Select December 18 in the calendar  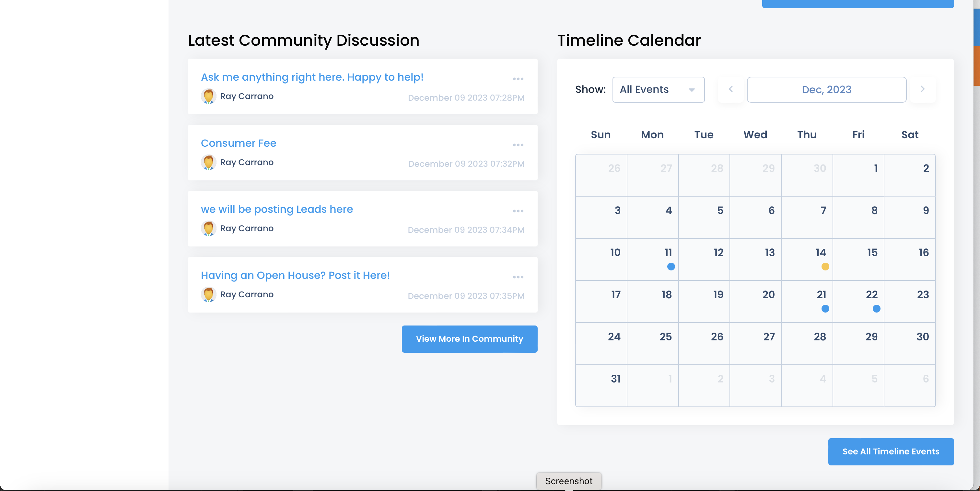(x=653, y=302)
